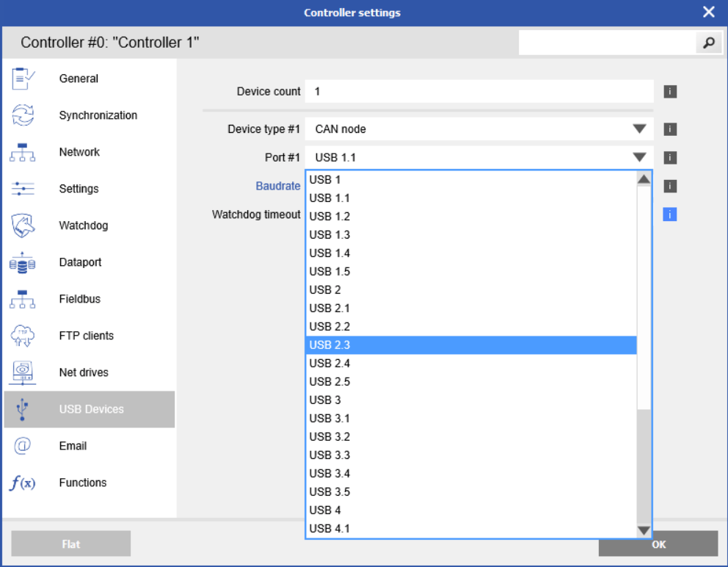Click the Synchronization arrows icon
The height and width of the screenshot is (567, 728).
[x=23, y=115]
